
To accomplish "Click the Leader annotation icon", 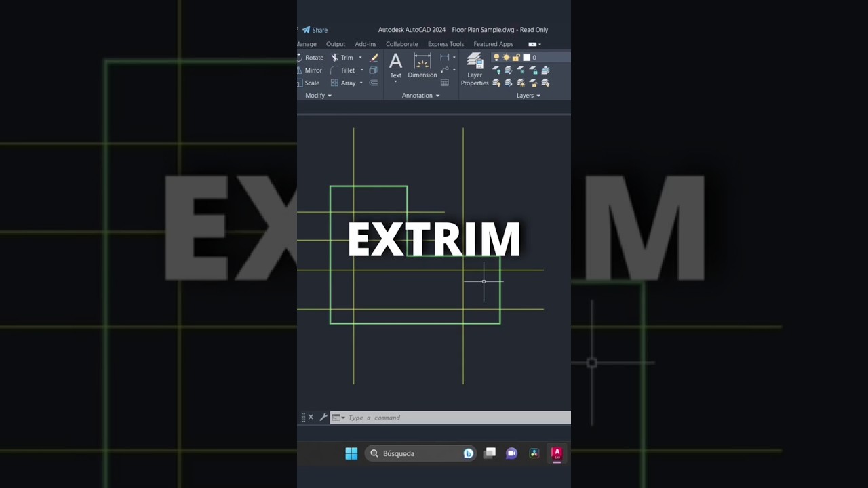I will pyautogui.click(x=445, y=70).
